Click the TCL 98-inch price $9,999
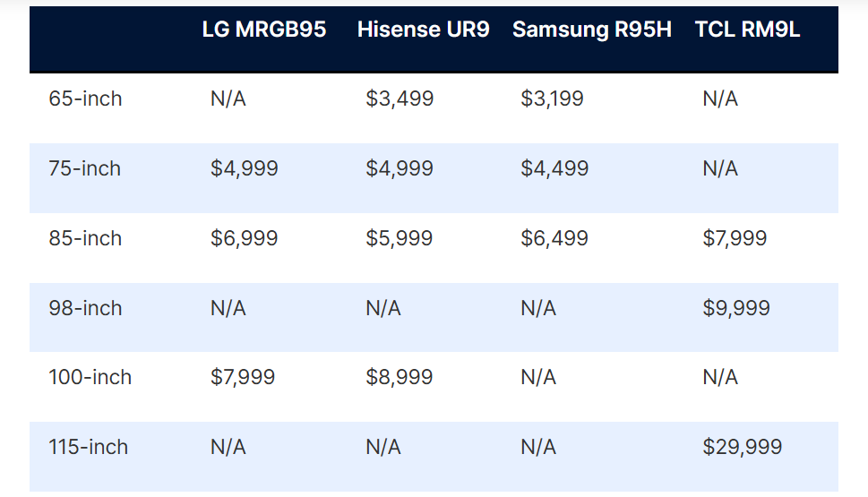This screenshot has height=497, width=868. pyautogui.click(x=736, y=308)
